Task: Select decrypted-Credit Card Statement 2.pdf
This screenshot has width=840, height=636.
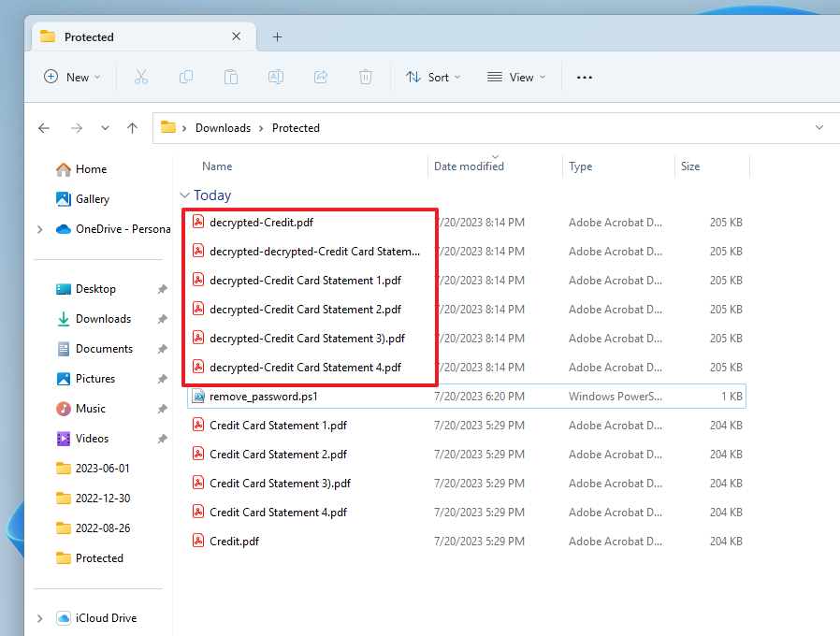Action: 466,310
